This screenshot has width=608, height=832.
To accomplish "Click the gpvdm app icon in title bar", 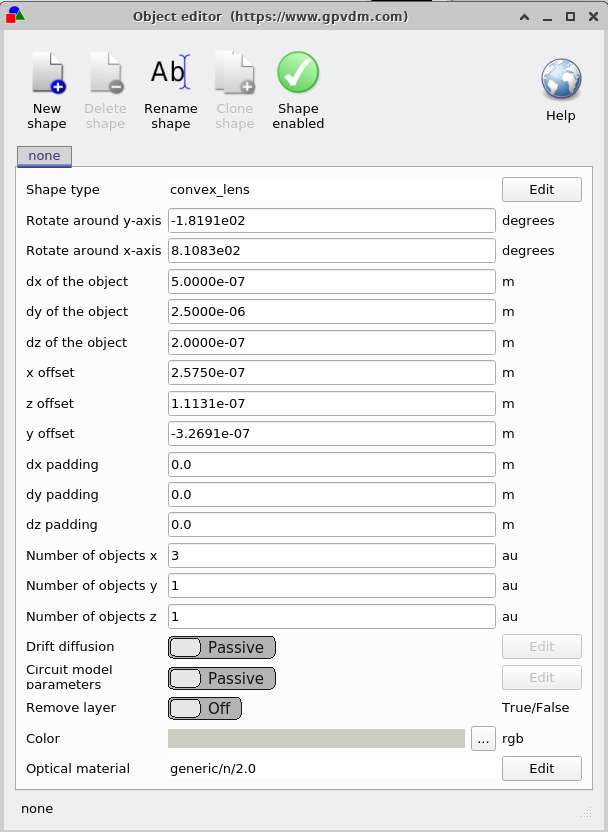I will [15, 16].
